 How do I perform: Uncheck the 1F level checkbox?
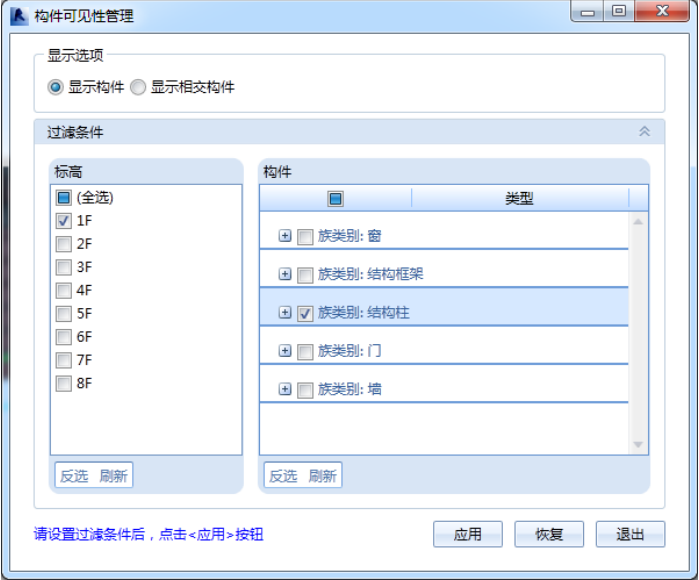pos(63,221)
